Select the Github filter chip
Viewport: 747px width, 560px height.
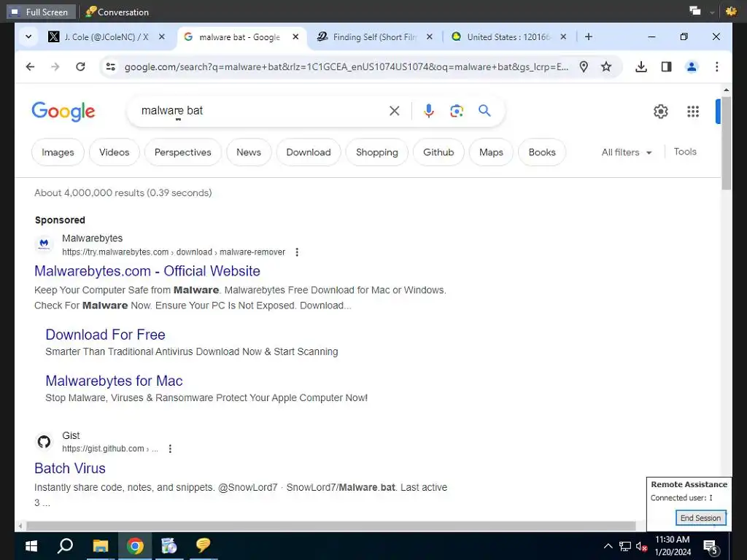[x=438, y=152]
